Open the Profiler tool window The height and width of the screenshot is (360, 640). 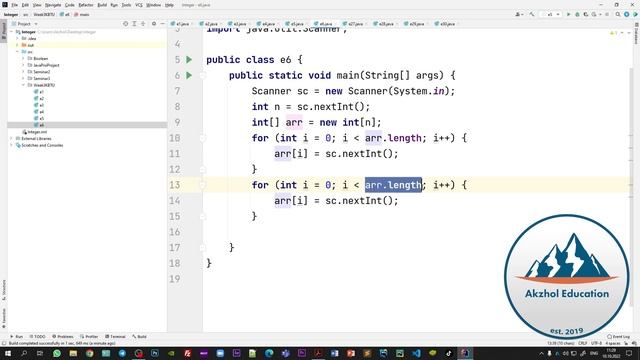(x=89, y=337)
